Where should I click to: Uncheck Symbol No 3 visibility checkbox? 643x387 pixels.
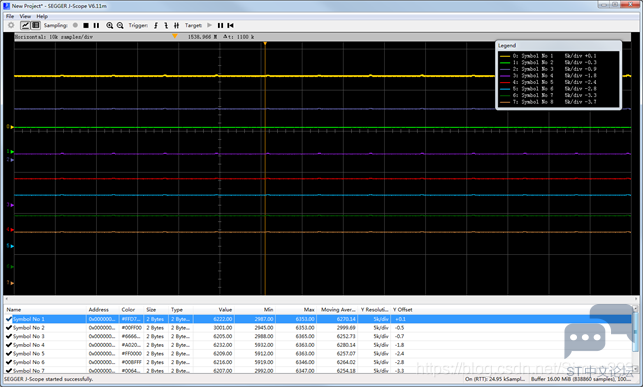tap(9, 336)
